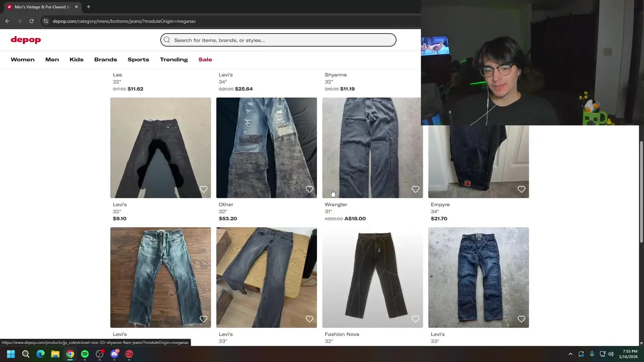Heart the Fashion Nova black pants
This screenshot has width=644, height=362.
pos(416,319)
